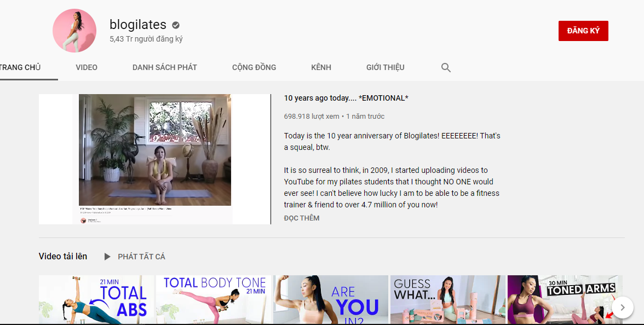This screenshot has width=644, height=325.
Task: Open the 30 MIN TONED ARMS thumbnail
Action: 565,300
